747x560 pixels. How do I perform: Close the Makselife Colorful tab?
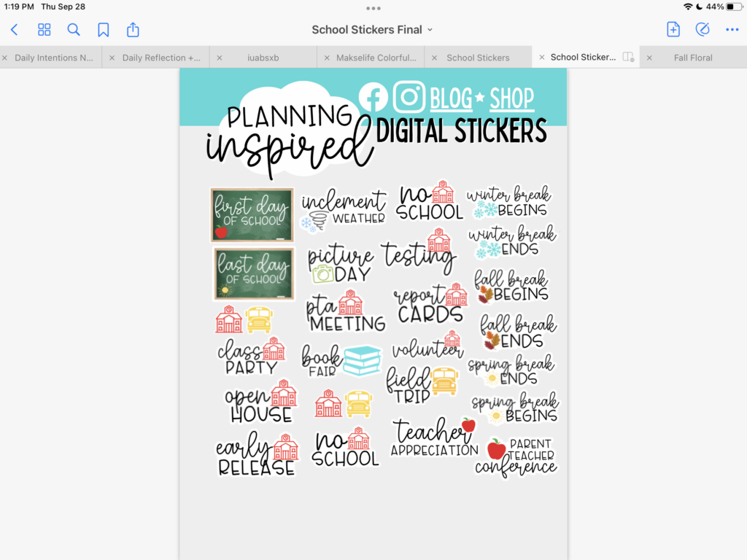pyautogui.click(x=327, y=58)
